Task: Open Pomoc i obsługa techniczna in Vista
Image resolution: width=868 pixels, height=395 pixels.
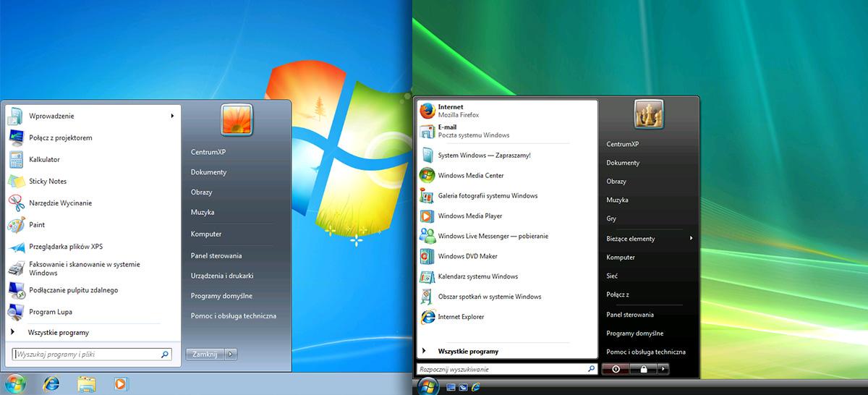Action: point(646,352)
